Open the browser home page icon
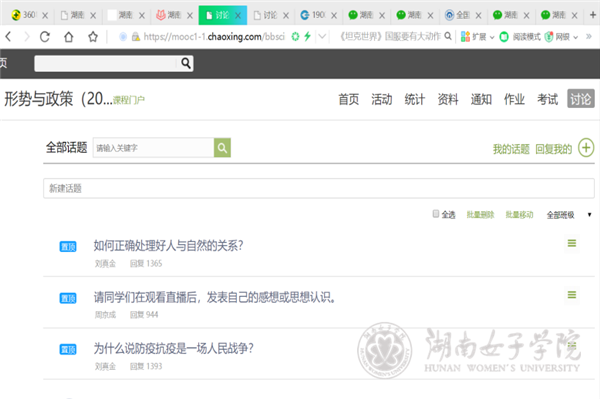The image size is (600, 399). click(68, 37)
